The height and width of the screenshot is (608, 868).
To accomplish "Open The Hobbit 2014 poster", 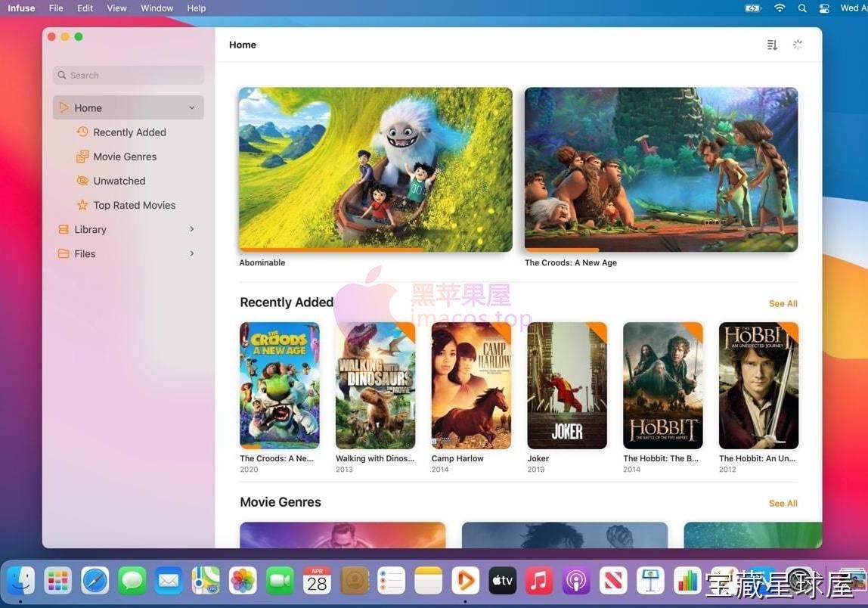I will [662, 386].
